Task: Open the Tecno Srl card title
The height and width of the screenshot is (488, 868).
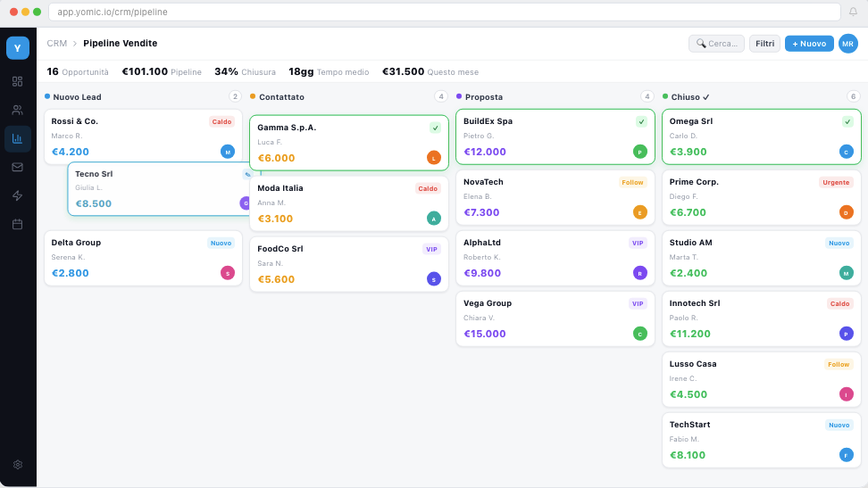Action: (x=94, y=174)
